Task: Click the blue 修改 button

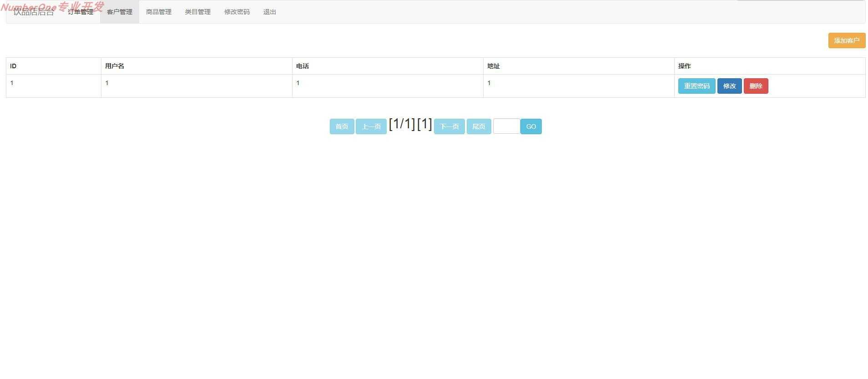Action: coord(729,86)
